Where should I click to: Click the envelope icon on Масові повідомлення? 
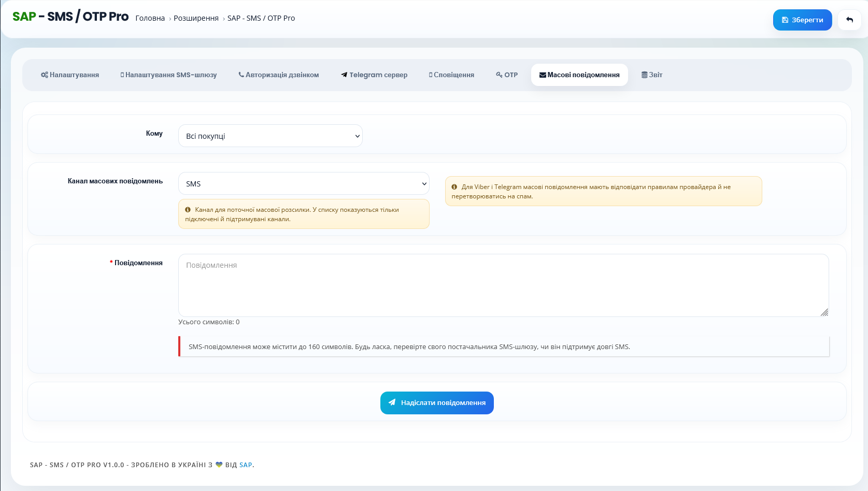point(543,75)
